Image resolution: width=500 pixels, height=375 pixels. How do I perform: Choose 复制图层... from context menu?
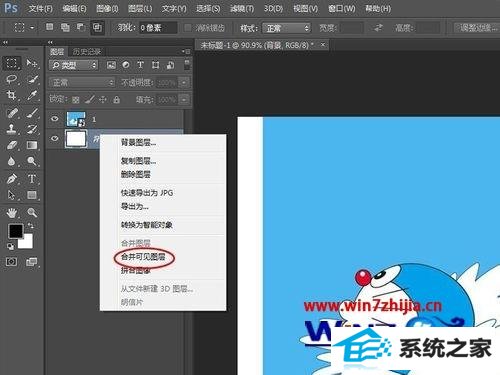coord(138,161)
